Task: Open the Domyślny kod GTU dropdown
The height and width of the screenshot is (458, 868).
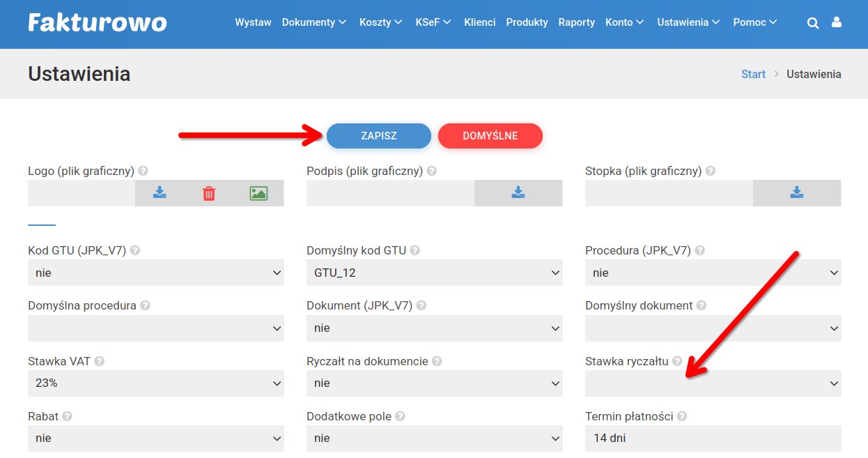Action: click(x=434, y=273)
